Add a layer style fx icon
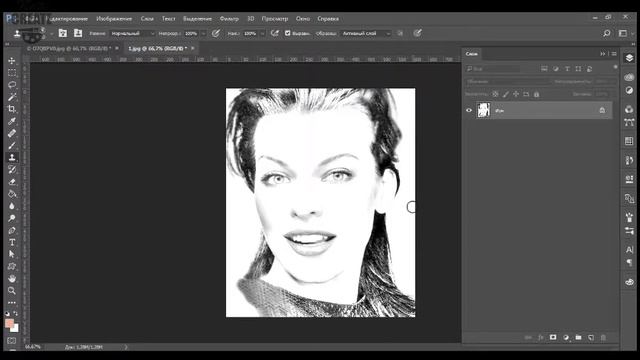Screen dimensions: 640x360 pos(541,338)
